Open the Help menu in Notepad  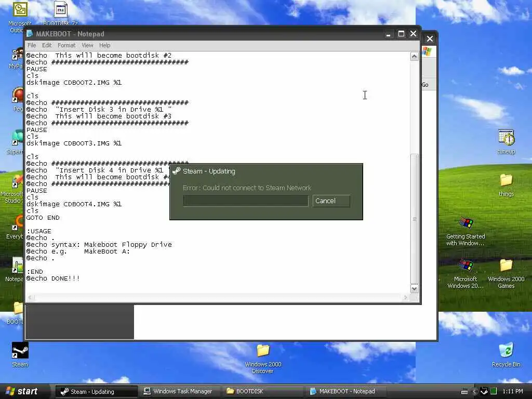(x=104, y=45)
